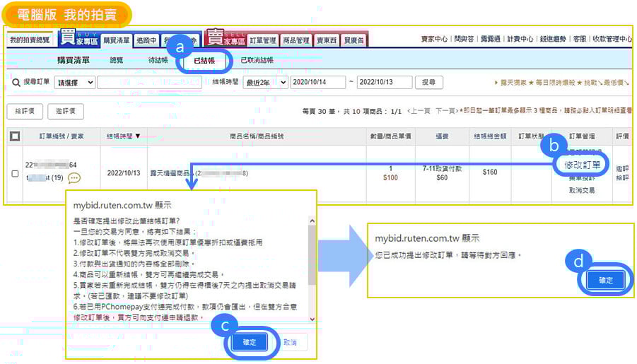Open the 請選擇 search type dropdown
Image resolution: width=637 pixels, height=364 pixels.
(x=74, y=83)
